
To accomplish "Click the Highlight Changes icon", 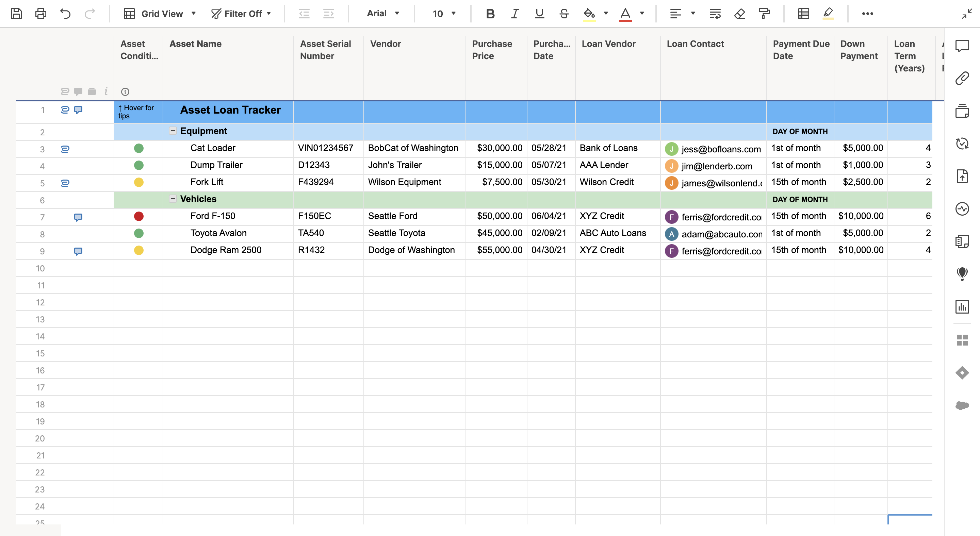I will [x=828, y=14].
